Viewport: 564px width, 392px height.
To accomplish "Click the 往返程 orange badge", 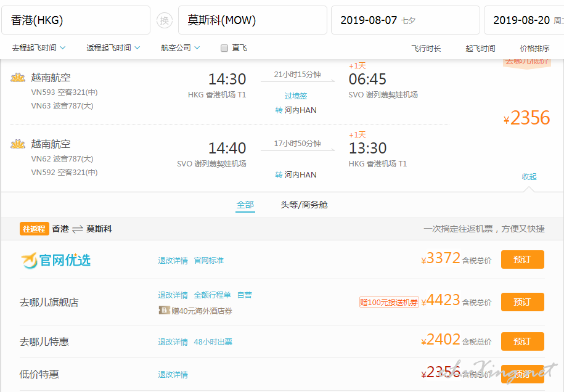I will coord(34,229).
